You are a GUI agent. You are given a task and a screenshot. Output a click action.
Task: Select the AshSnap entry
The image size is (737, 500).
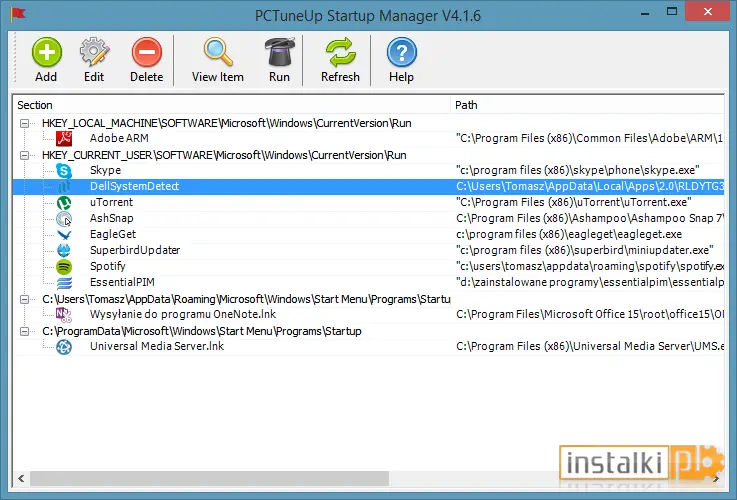click(x=112, y=218)
